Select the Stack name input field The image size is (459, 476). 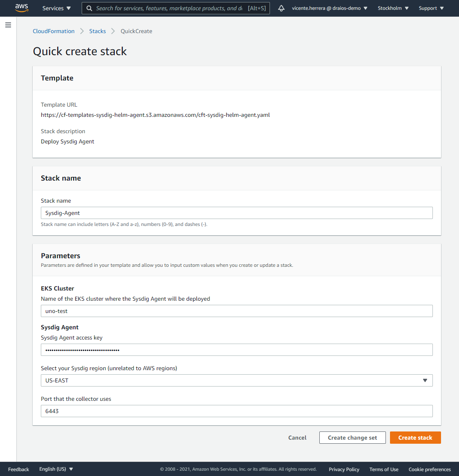[x=236, y=212]
